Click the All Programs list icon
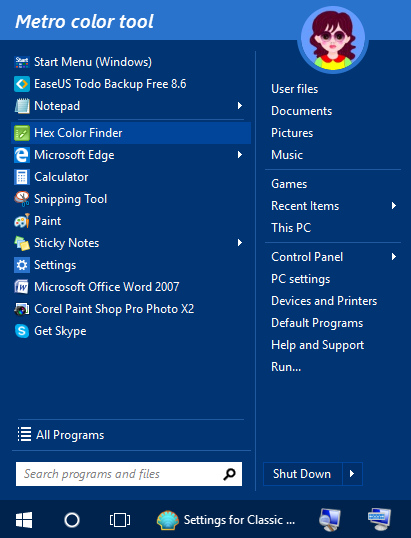Viewport: 411px width, 538px height. point(24,434)
